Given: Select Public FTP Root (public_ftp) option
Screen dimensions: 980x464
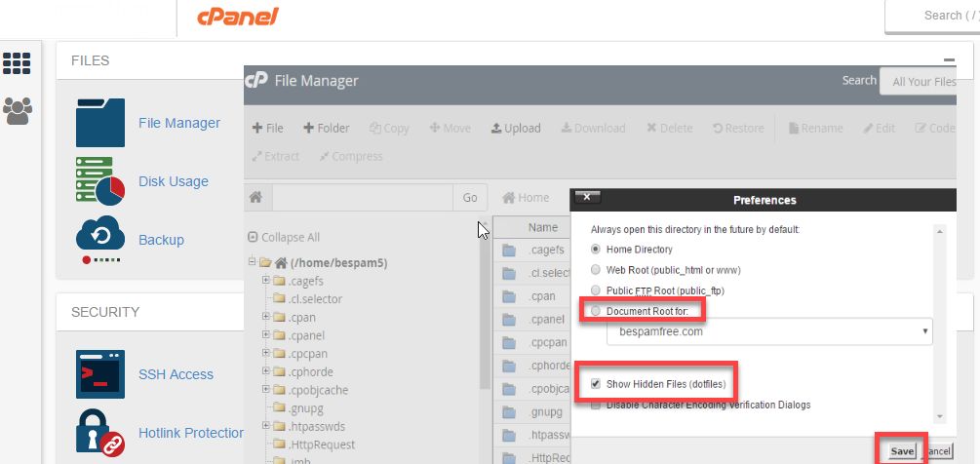Looking at the screenshot, I should point(596,290).
